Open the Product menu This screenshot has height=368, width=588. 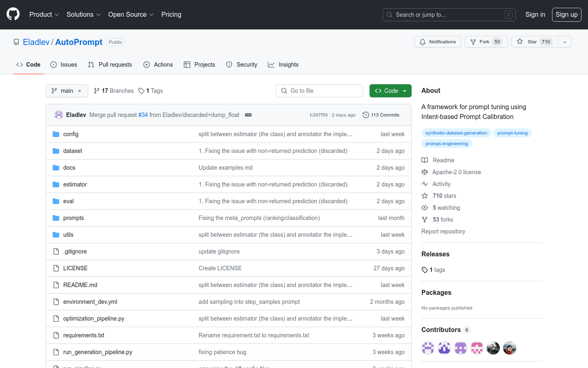tap(44, 14)
